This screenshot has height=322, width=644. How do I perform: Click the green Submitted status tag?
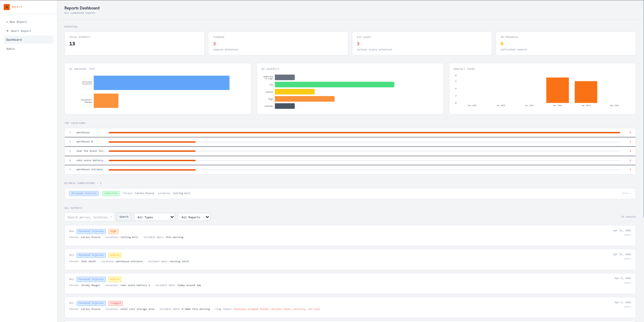pyautogui.click(x=111, y=193)
